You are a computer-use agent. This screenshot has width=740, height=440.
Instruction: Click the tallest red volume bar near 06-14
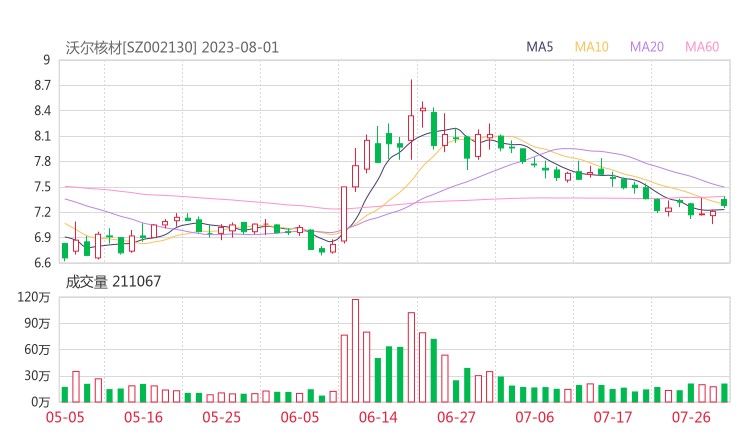point(355,351)
